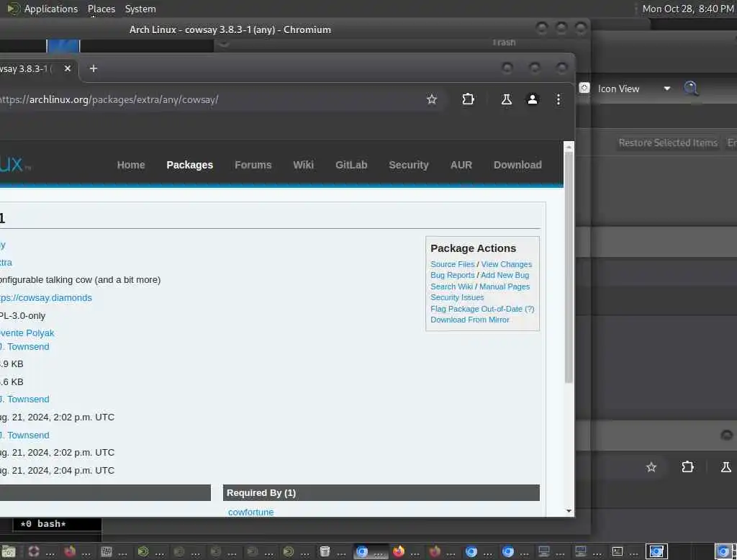This screenshot has width=737, height=560.
Task: Click the 'Package Actions' heading
Action: click(473, 248)
